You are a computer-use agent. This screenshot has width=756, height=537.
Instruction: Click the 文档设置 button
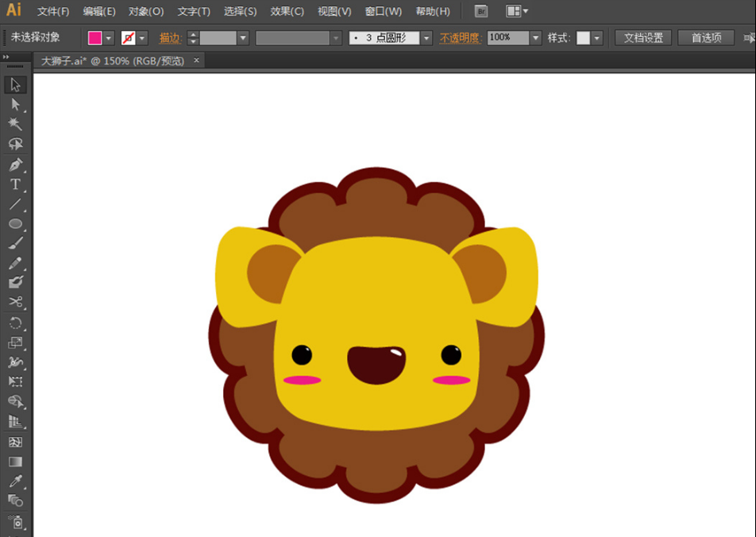click(x=643, y=38)
